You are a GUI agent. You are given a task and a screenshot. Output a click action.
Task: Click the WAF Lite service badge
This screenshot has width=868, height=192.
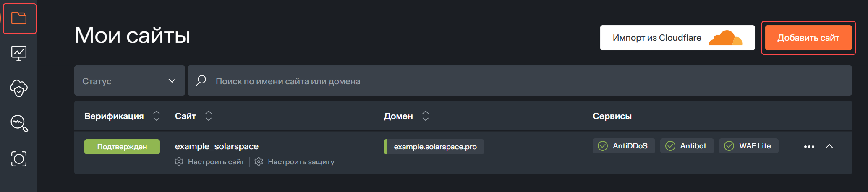click(748, 146)
